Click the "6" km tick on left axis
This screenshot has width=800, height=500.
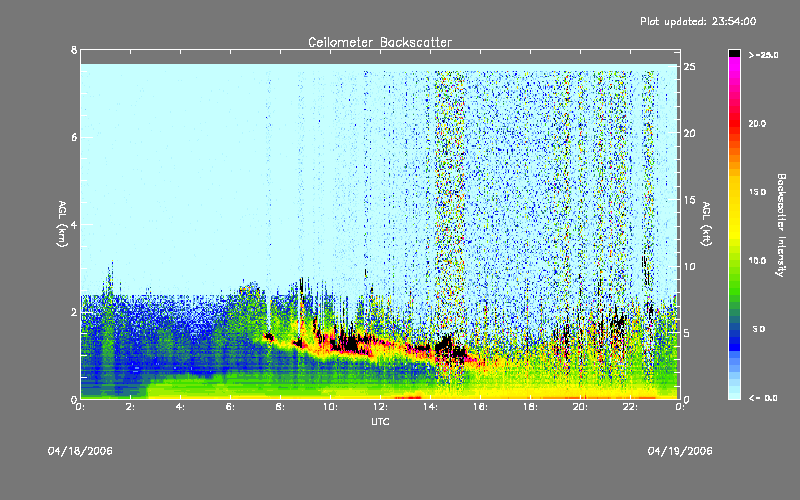(74, 137)
